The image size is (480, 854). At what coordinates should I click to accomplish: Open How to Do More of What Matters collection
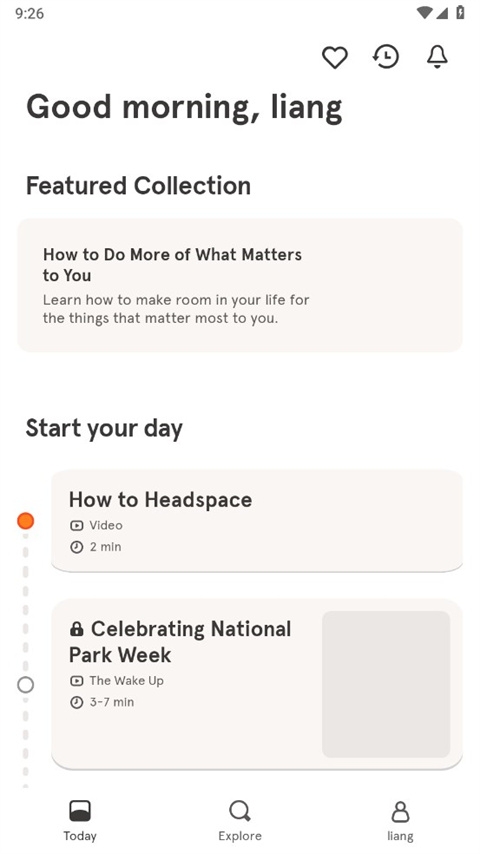click(x=240, y=285)
